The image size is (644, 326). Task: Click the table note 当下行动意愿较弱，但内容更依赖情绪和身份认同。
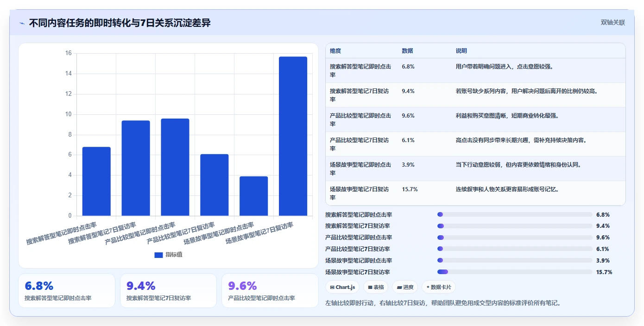519,165
